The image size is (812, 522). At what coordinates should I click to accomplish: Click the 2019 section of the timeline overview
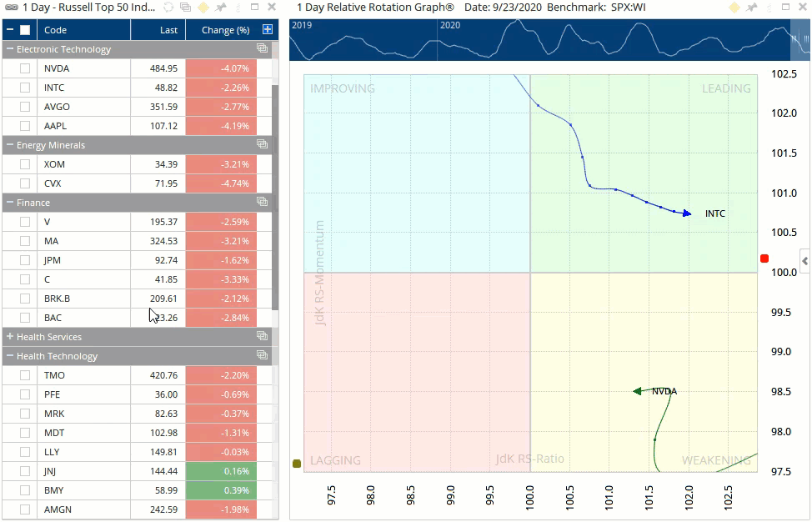pos(363,40)
